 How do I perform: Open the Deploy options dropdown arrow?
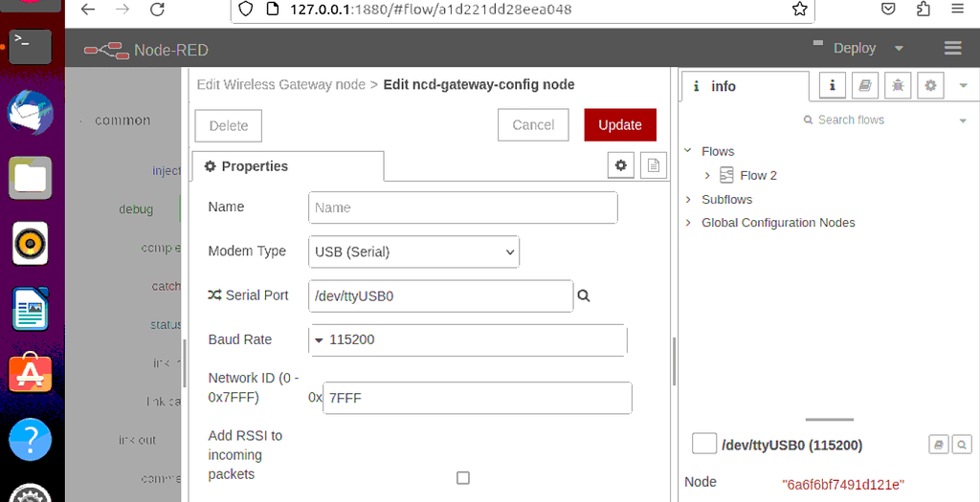899,48
